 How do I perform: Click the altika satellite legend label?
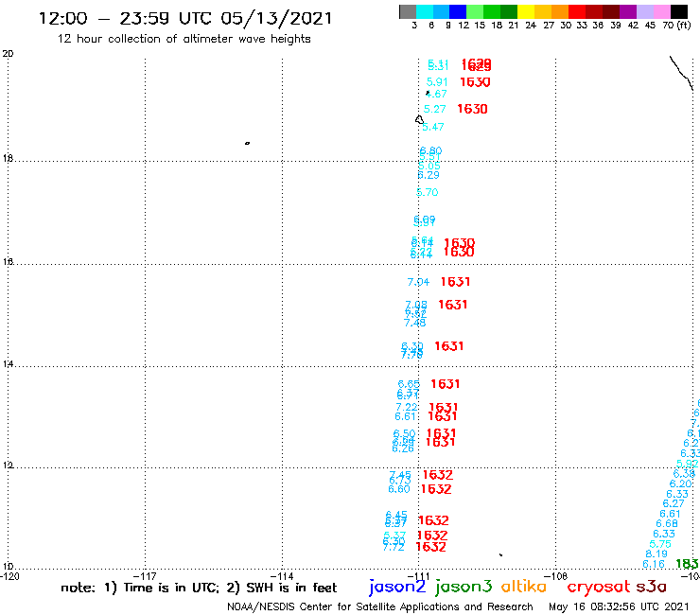pos(524,586)
